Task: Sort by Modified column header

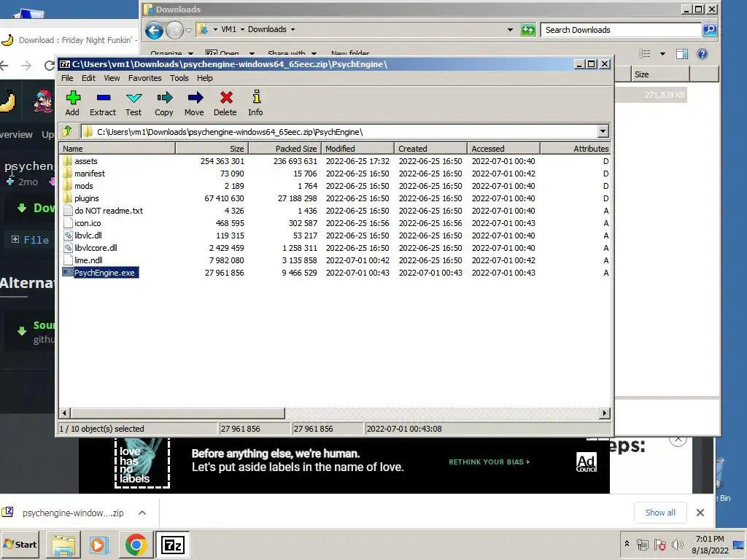Action: tap(357, 149)
